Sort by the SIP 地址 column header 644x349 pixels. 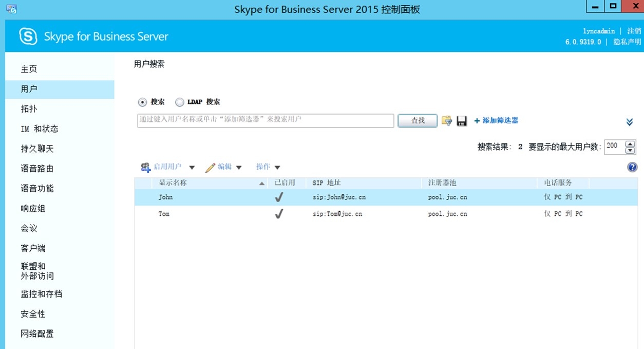pos(326,183)
